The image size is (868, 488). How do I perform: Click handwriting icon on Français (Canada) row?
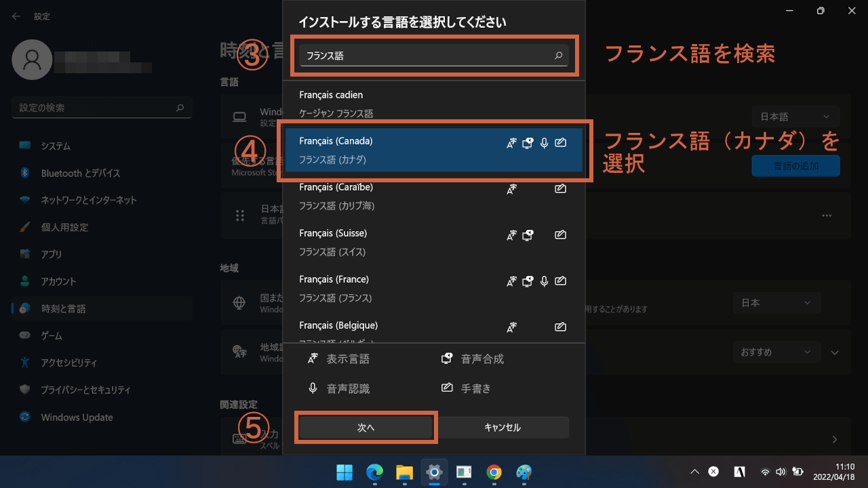(560, 143)
